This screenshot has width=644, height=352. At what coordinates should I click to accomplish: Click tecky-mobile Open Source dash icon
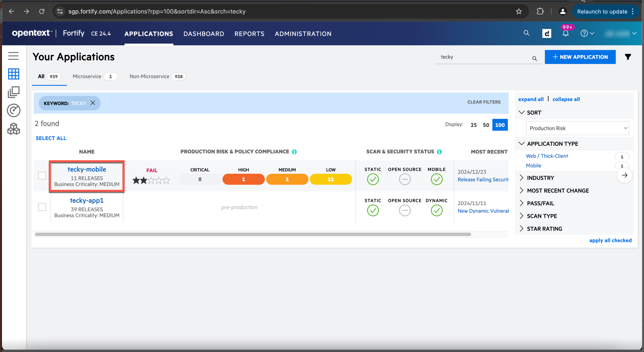click(405, 179)
